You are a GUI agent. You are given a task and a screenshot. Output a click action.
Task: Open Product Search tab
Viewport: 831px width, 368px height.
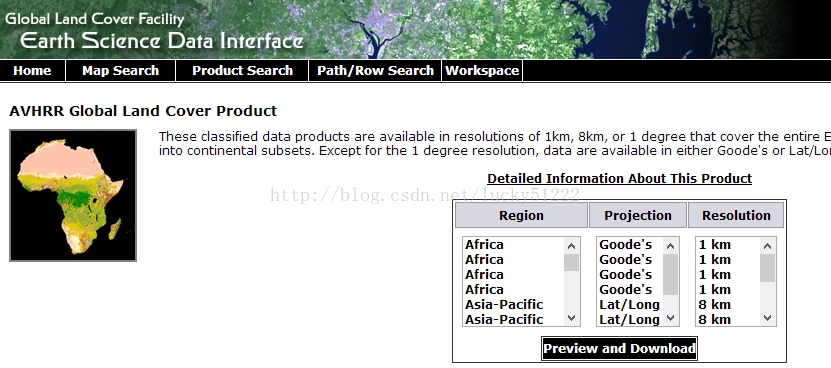pos(242,71)
